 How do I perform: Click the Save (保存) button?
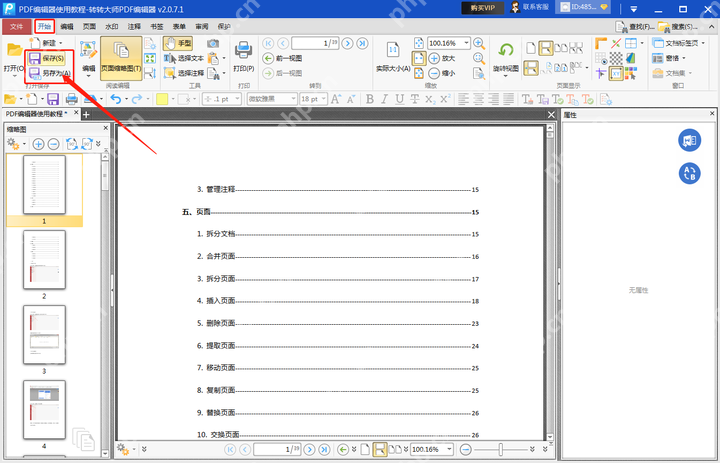point(46,58)
